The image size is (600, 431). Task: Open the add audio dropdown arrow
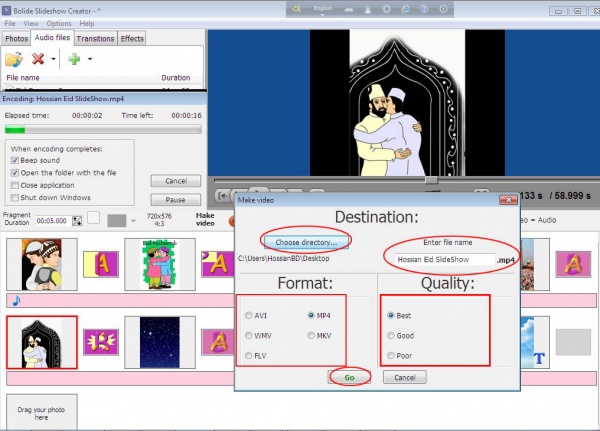point(90,59)
